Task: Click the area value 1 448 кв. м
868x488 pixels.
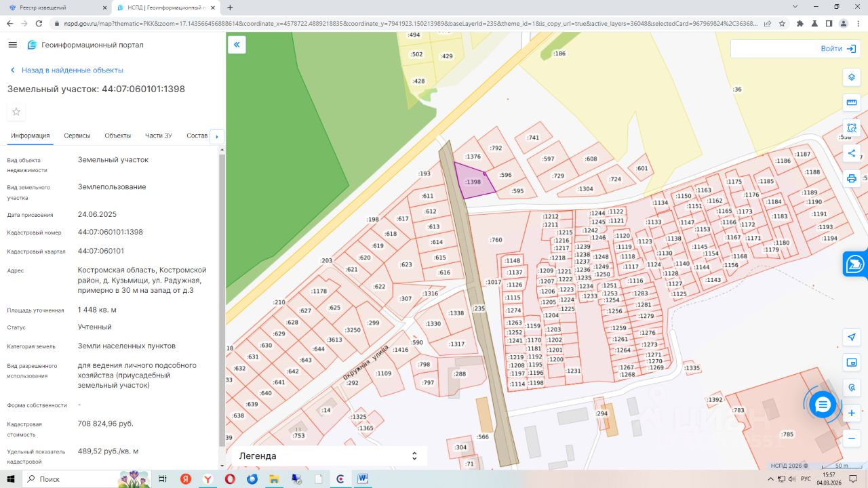Action: [x=98, y=310]
